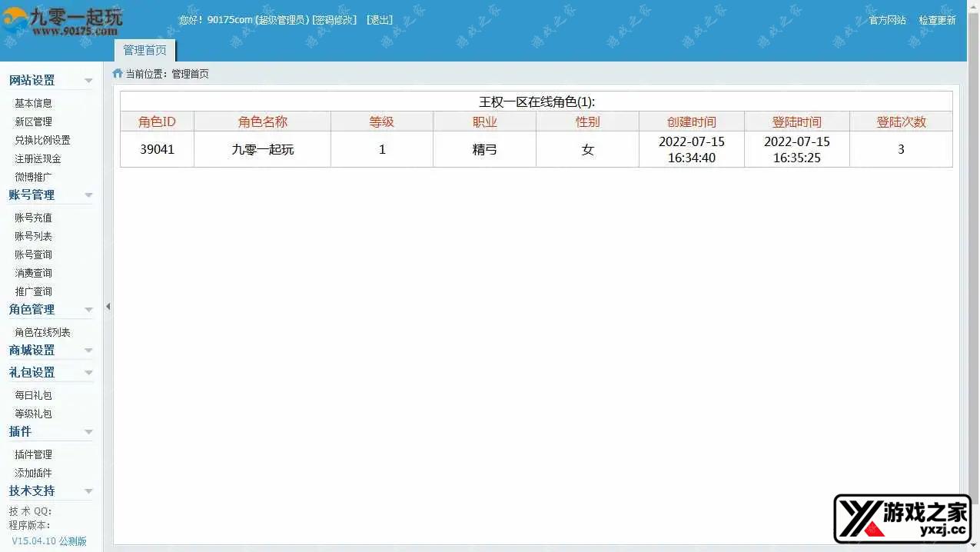The height and width of the screenshot is (552, 980).
Task: Click the 商城设置 section header
Action: tap(32, 351)
